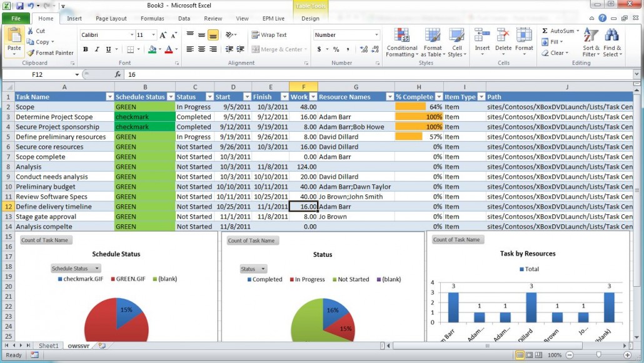Select the owssvr sheet tab

pyautogui.click(x=78, y=346)
